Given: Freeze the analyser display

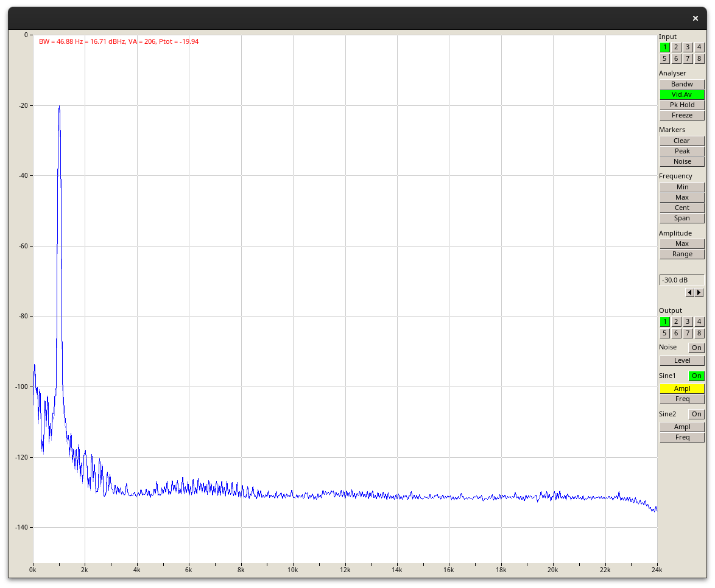Looking at the screenshot, I should (x=682, y=115).
